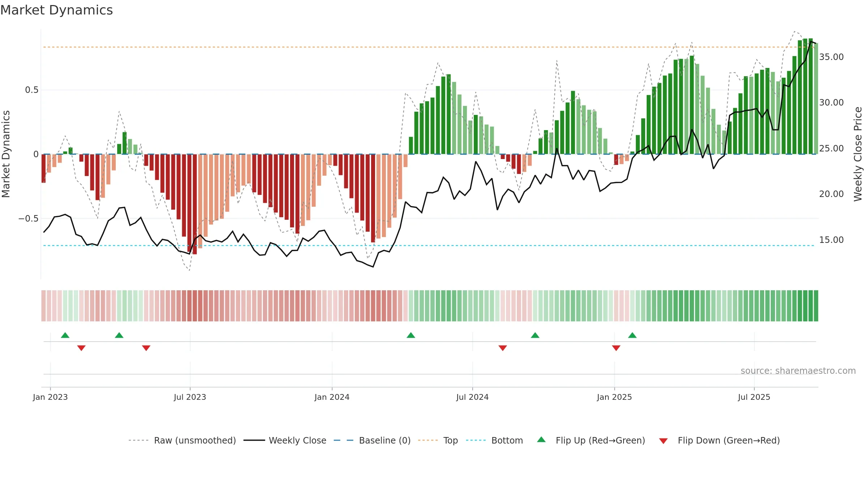The height and width of the screenshot is (488, 868).
Task: Click the darkest red heatmap cell near Jul 2023
Action: coord(195,306)
